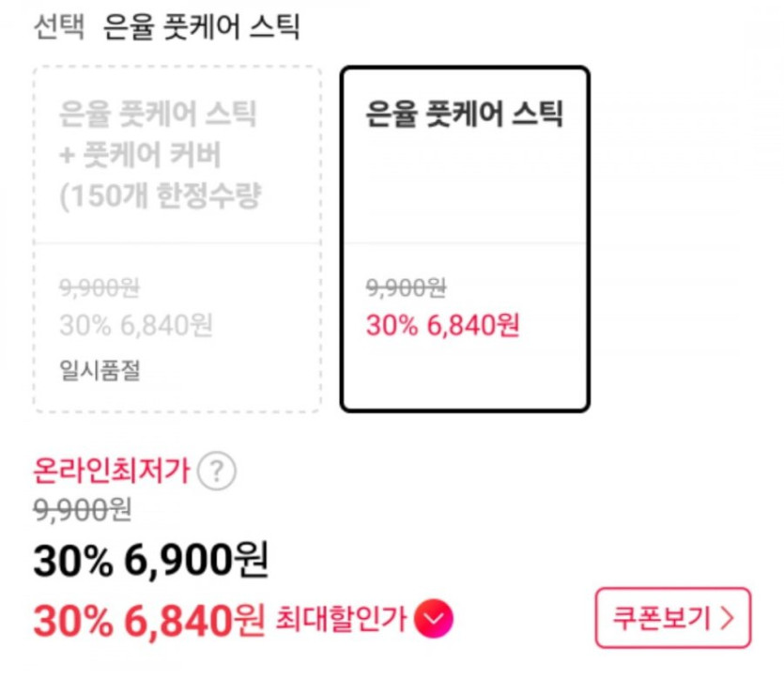This screenshot has height=680, width=784.
Task: Click the crossed-out 9,900원 in the sold-out card
Action: 99,287
